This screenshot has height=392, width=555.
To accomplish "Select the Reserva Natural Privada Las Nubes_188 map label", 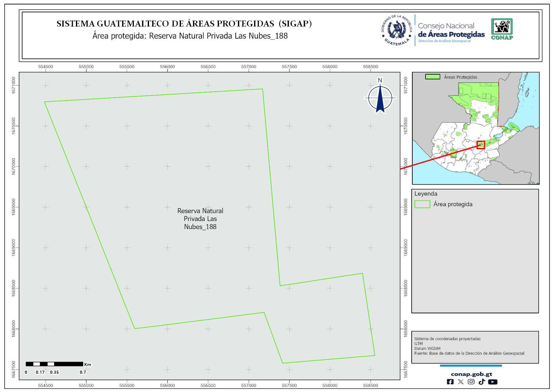I will (x=200, y=219).
